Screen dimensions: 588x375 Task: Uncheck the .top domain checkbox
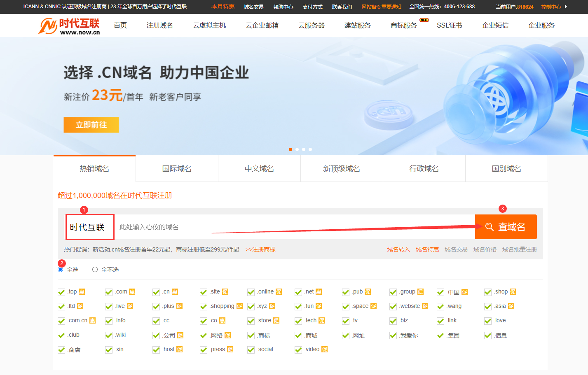[61, 292]
